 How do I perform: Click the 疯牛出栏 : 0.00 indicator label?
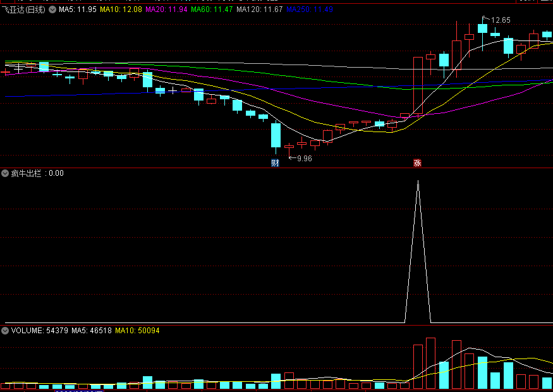click(37, 173)
